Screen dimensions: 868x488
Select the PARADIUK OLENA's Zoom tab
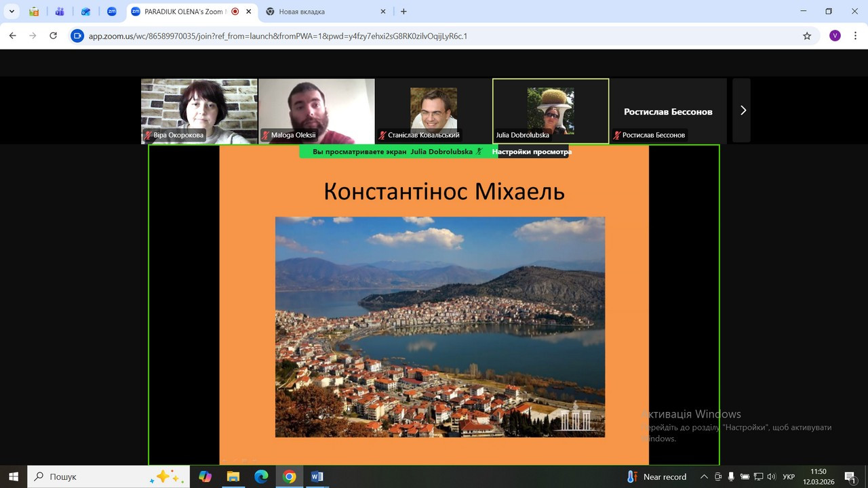coord(183,12)
